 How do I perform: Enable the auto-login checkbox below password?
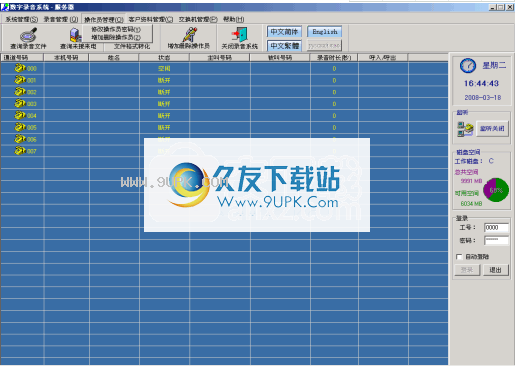point(459,256)
